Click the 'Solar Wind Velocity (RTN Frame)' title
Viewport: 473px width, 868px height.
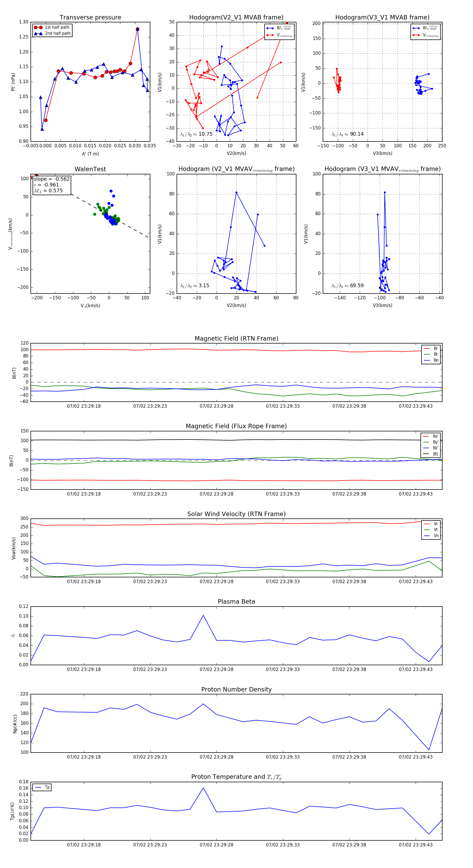click(x=236, y=514)
